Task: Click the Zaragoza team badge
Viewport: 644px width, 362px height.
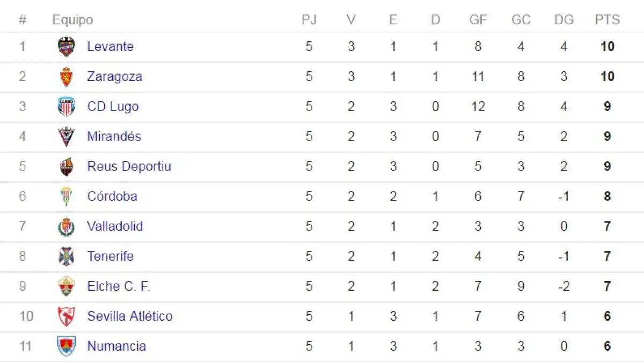Action: coord(67,77)
